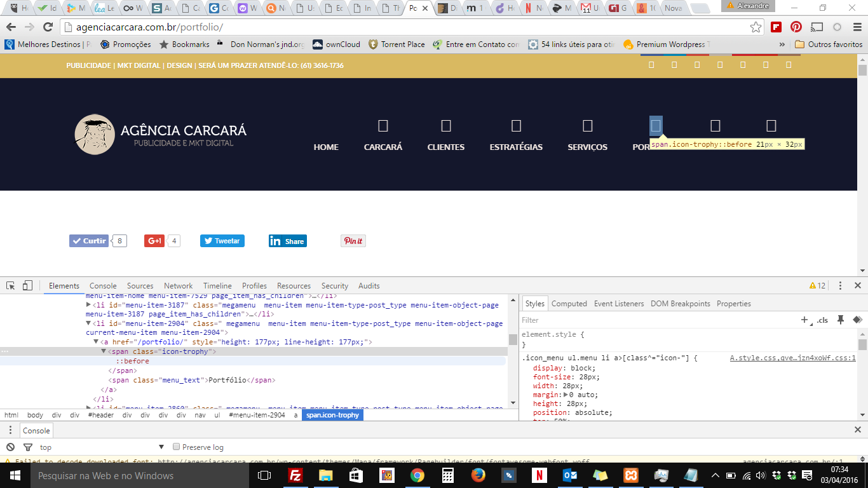This screenshot has width=868, height=488.
Task: Toggle the device mode icon in DevTools
Action: pyautogui.click(x=27, y=286)
